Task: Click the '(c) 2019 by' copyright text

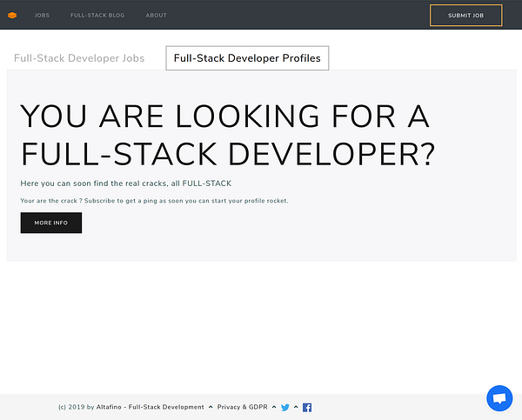Action: coord(77,407)
